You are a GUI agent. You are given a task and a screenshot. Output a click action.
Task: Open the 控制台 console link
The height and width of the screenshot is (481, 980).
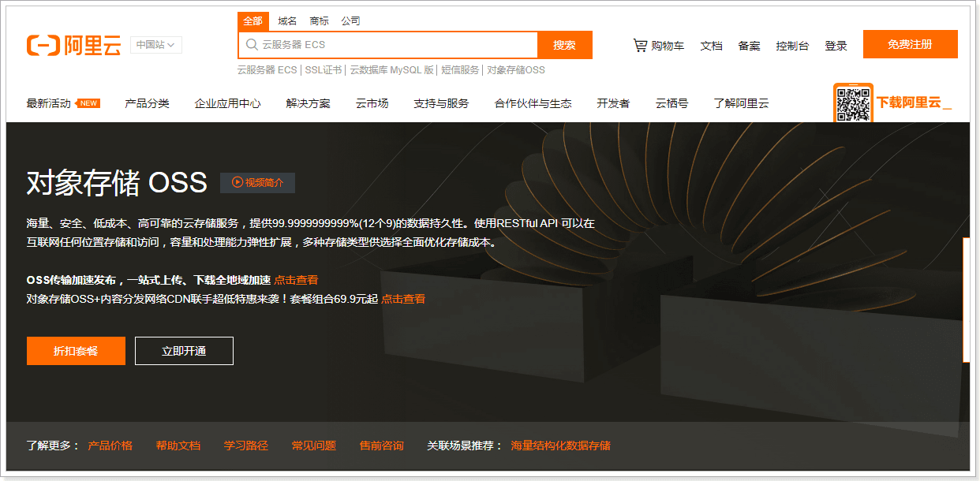tap(792, 46)
